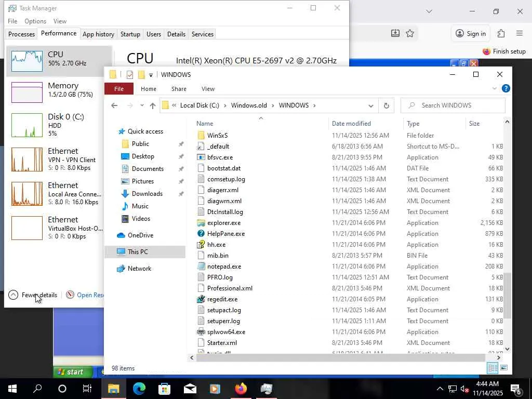Switch to large icons view
The width and height of the screenshot is (532, 399).
coord(504,368)
